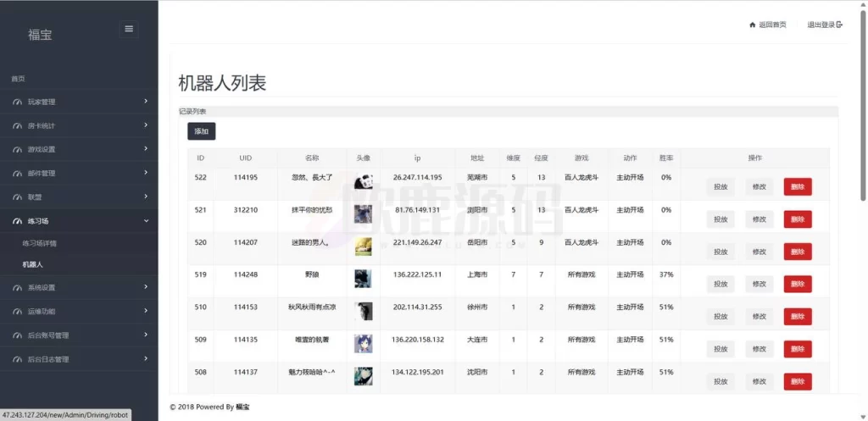Click red 删除 for robot ID 521

798,219
